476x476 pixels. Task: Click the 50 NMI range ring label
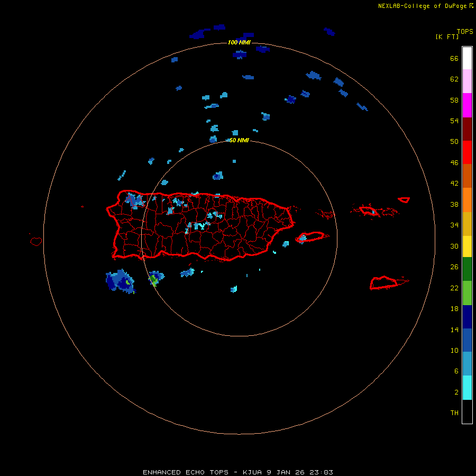(x=239, y=140)
